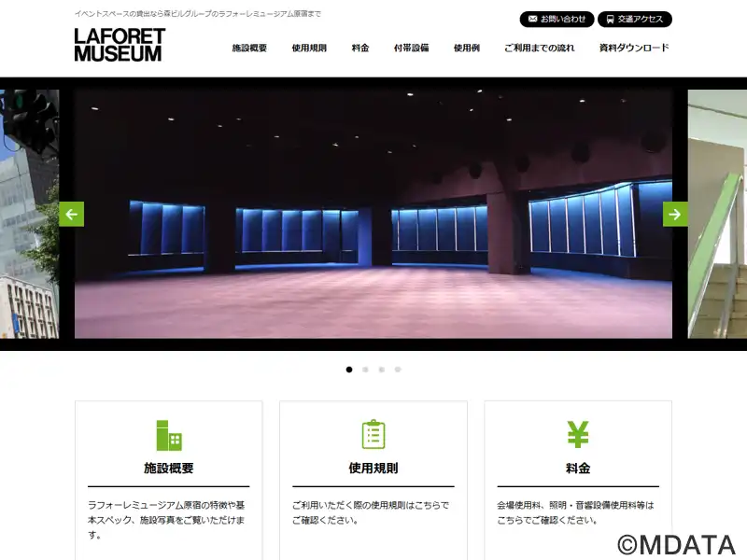
Task: Open 施設概要 in the navigation menu
Action: pyautogui.click(x=249, y=48)
